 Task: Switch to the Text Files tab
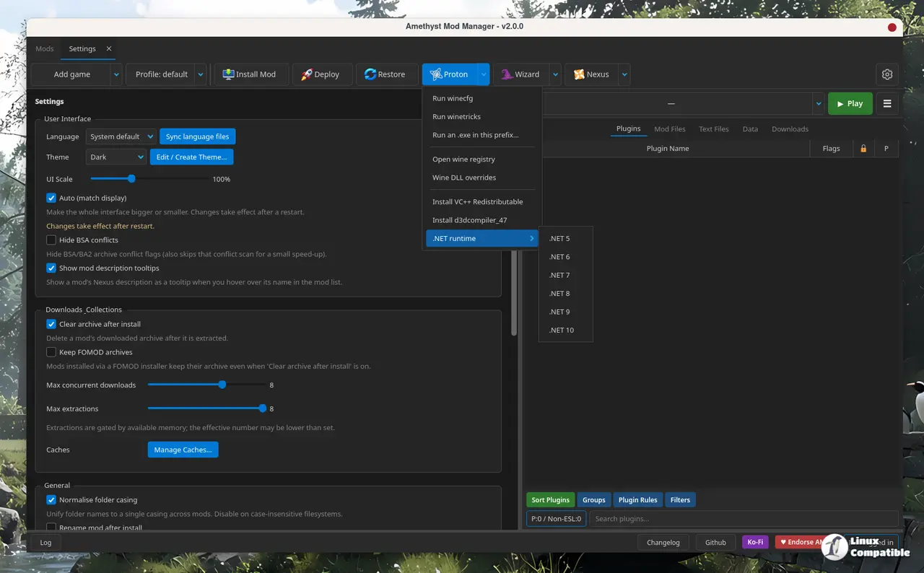coord(714,129)
